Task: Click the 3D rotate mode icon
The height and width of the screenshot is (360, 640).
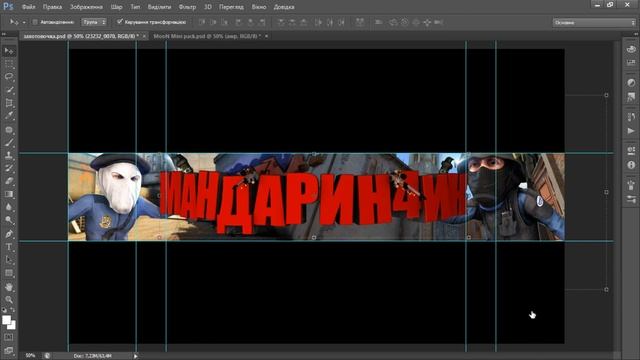Action: tap(393, 22)
